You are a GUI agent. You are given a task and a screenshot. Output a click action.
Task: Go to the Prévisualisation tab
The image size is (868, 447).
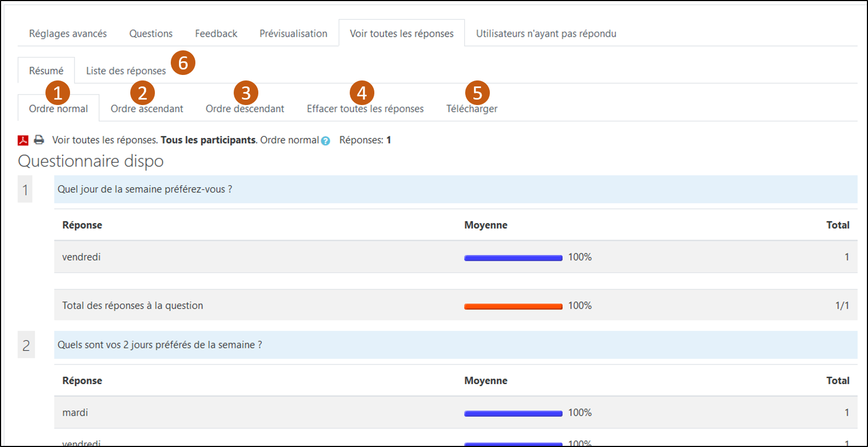293,34
